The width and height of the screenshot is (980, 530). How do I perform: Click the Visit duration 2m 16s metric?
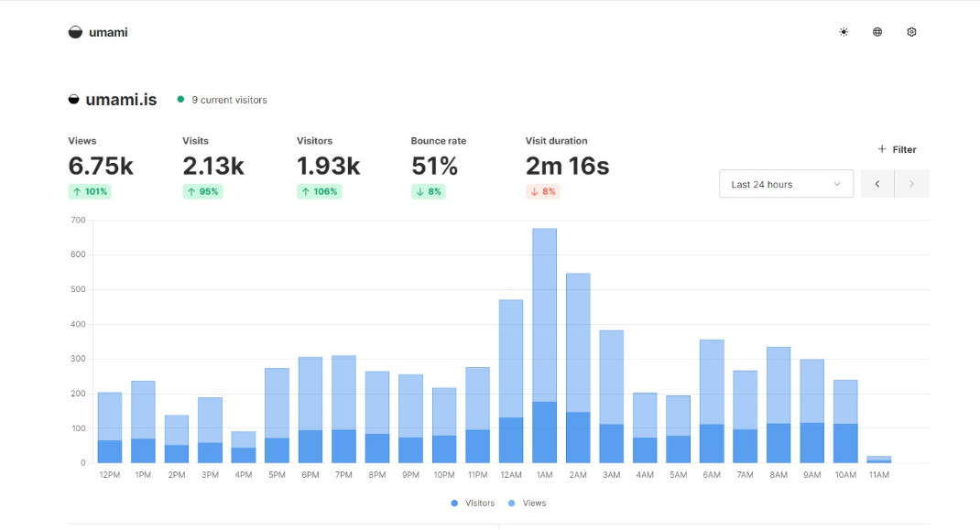(567, 166)
